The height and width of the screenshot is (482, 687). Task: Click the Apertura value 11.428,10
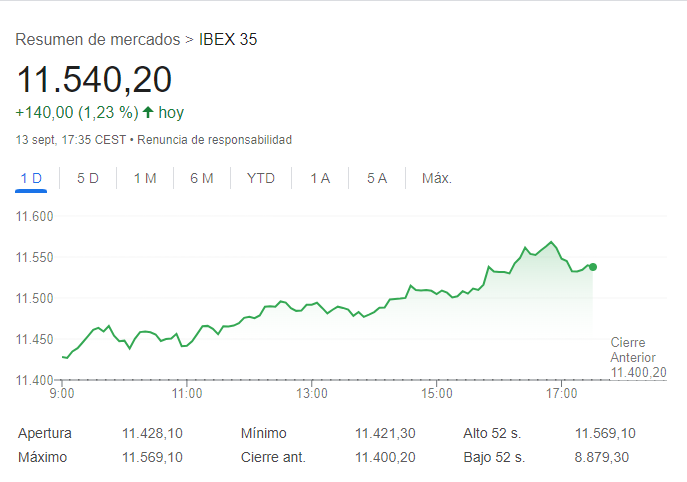(152, 433)
